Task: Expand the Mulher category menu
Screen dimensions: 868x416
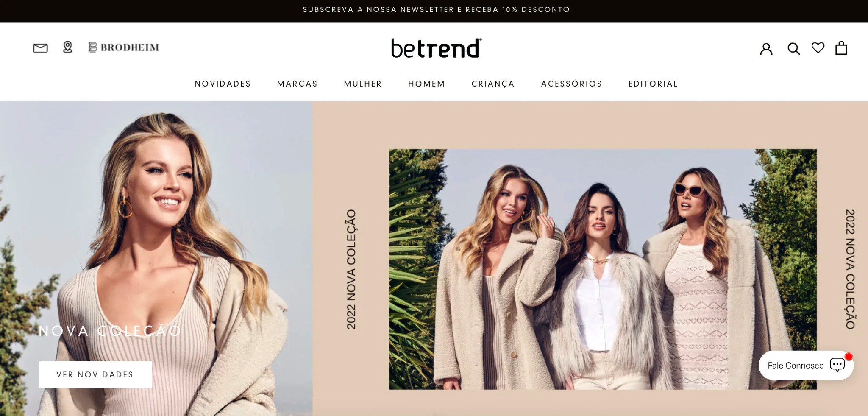Action: point(363,84)
